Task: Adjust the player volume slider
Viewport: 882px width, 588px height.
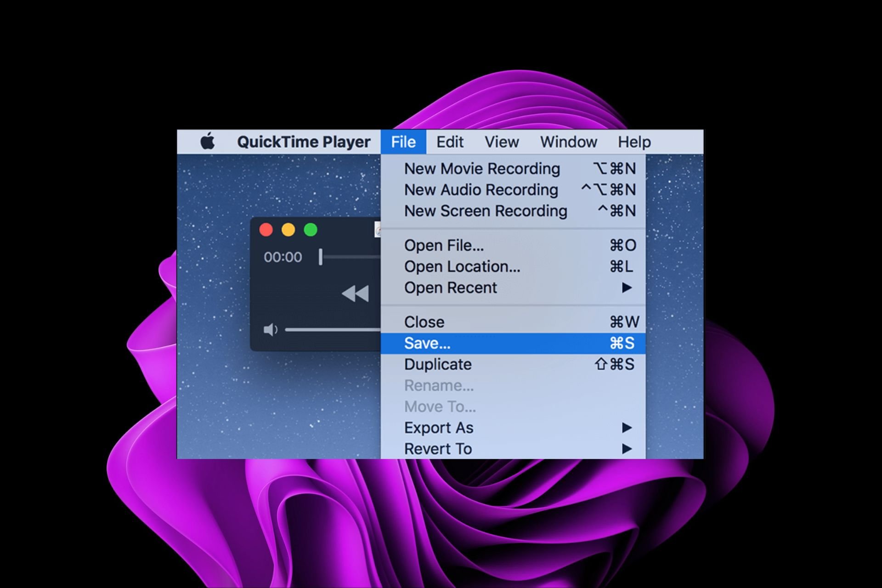Action: click(x=333, y=329)
